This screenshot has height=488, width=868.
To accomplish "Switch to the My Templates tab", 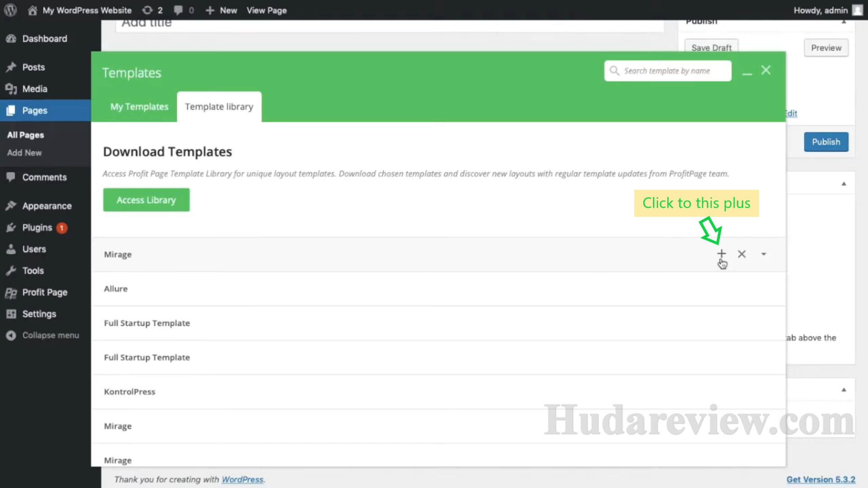I will point(140,107).
